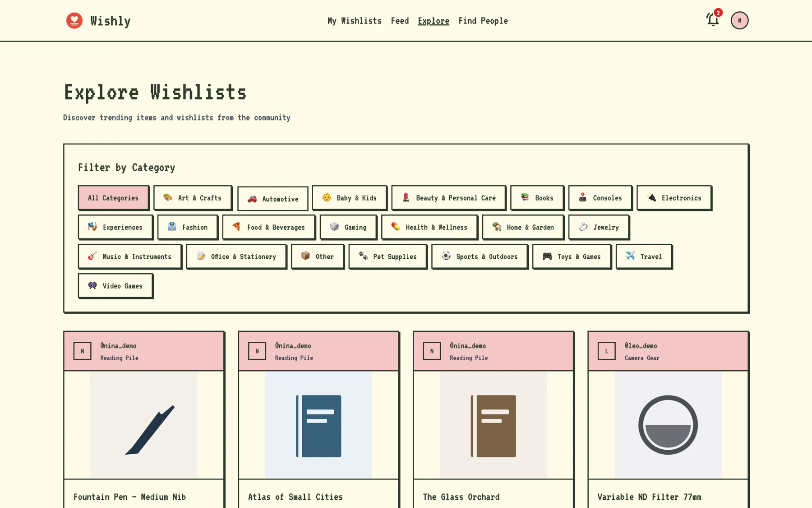Click the Variable ND Filter 77mm title
This screenshot has height=508, width=812.
click(649, 497)
